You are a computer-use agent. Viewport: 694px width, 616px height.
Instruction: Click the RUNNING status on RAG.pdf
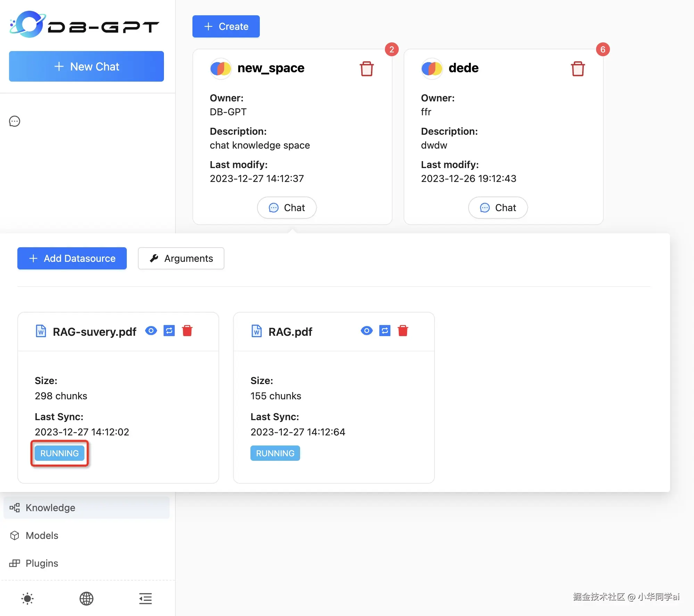click(275, 453)
